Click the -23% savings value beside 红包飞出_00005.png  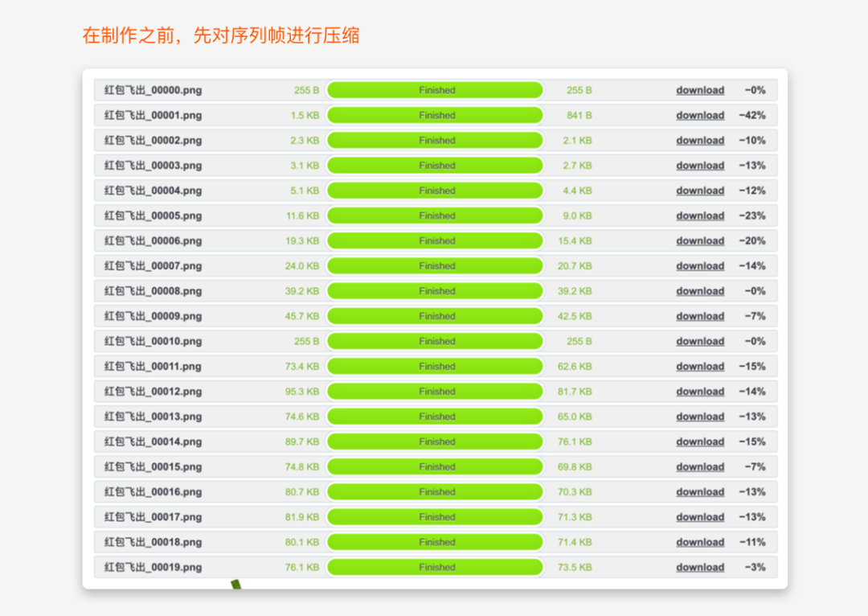[756, 216]
